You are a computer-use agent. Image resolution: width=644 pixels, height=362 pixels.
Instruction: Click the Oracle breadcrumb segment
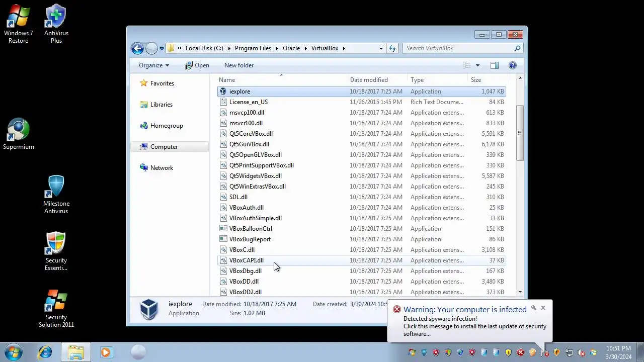click(291, 48)
